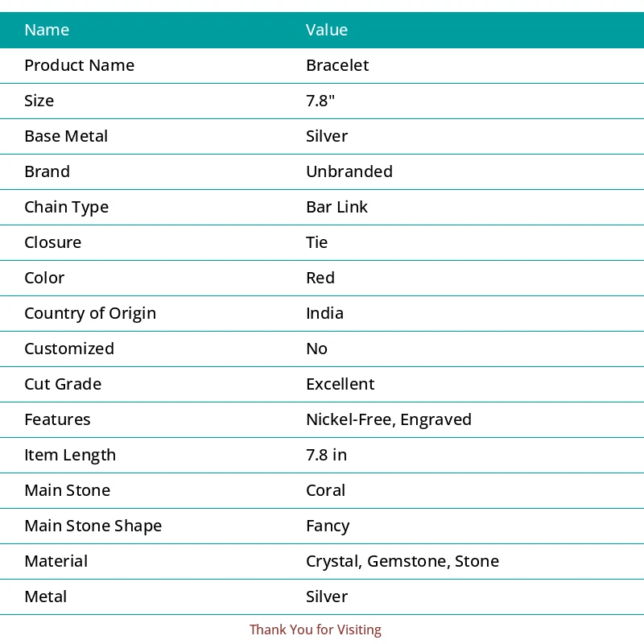Image resolution: width=644 pixels, height=644 pixels.
Task: Click the Item Length label
Action: tap(70, 455)
